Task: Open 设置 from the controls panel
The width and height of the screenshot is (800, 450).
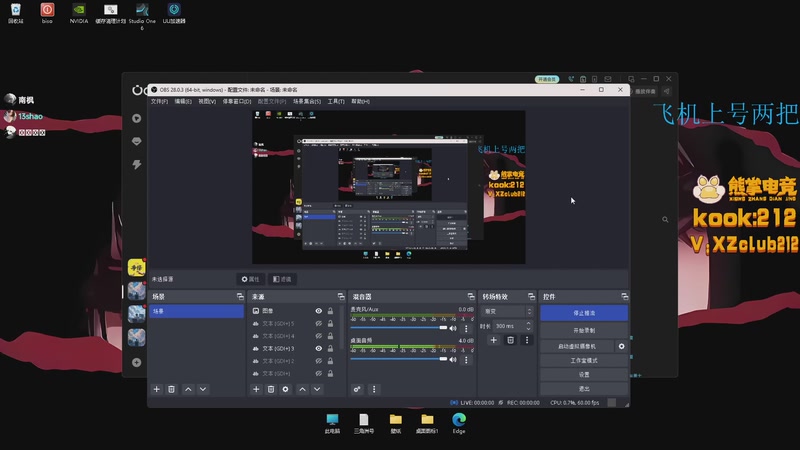Action: [x=584, y=374]
